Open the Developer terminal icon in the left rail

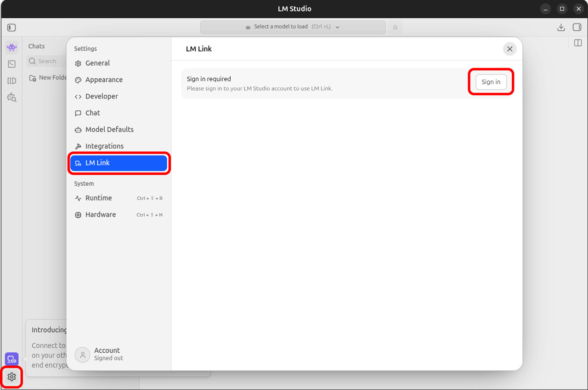(x=11, y=64)
